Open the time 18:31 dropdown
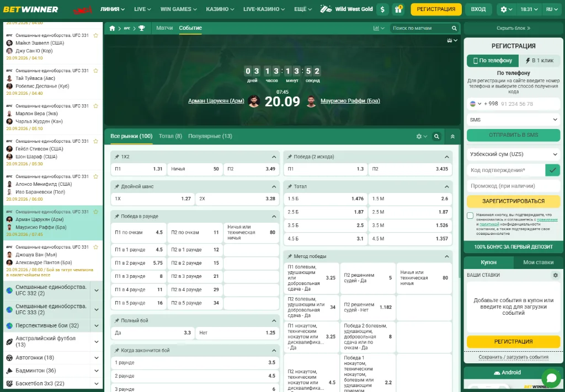This screenshot has width=565, height=392. point(529,9)
